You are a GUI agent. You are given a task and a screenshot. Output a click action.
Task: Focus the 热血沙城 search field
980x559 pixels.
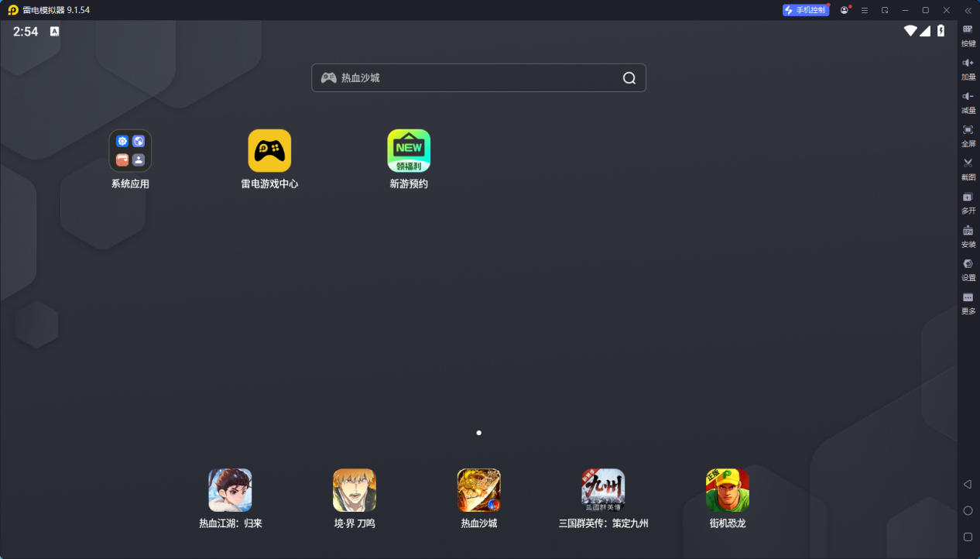pos(478,78)
